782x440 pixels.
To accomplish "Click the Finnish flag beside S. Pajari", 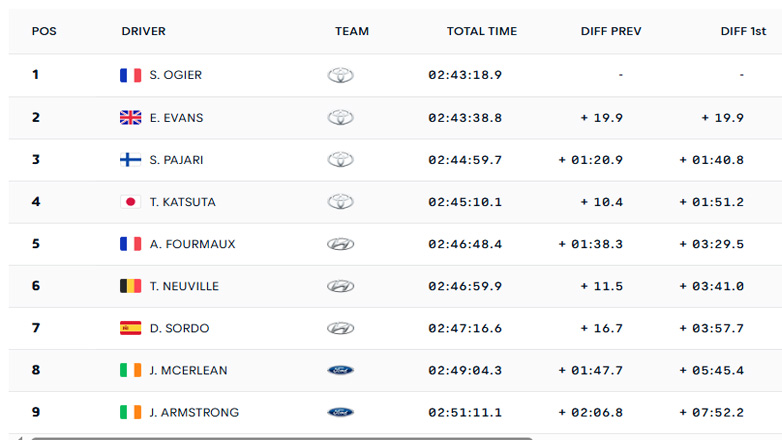I will click(x=130, y=160).
